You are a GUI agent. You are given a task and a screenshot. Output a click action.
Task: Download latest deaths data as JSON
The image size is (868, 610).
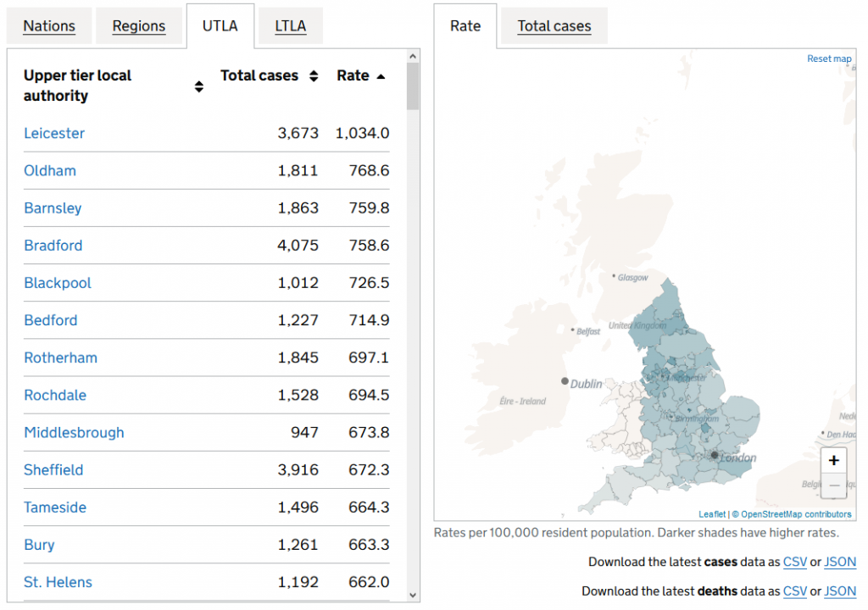pos(840,591)
